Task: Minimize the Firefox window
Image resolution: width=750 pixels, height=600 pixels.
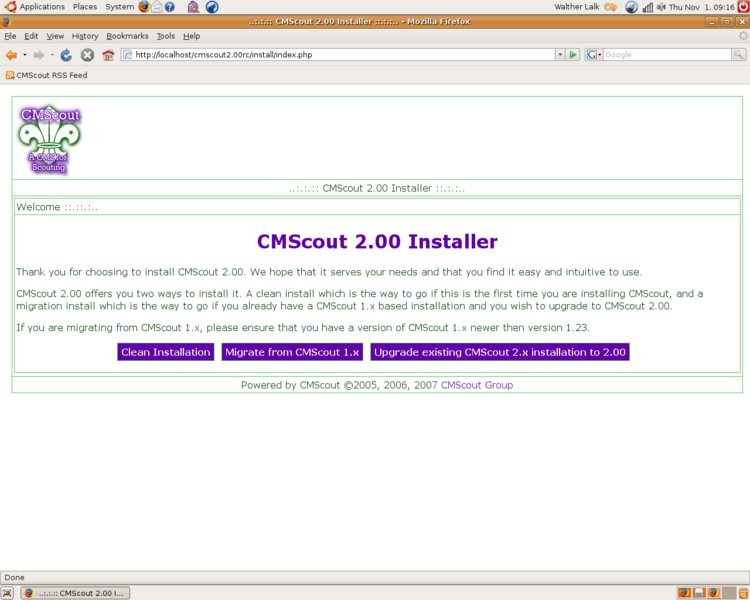Action: tap(712, 22)
